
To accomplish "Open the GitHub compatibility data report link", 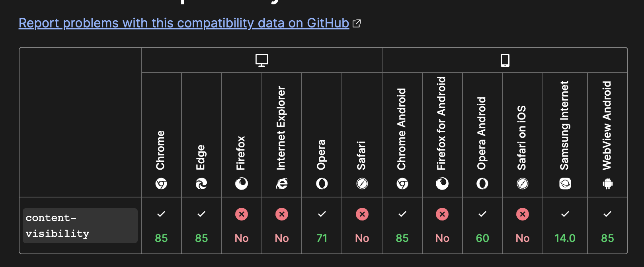I will [184, 23].
